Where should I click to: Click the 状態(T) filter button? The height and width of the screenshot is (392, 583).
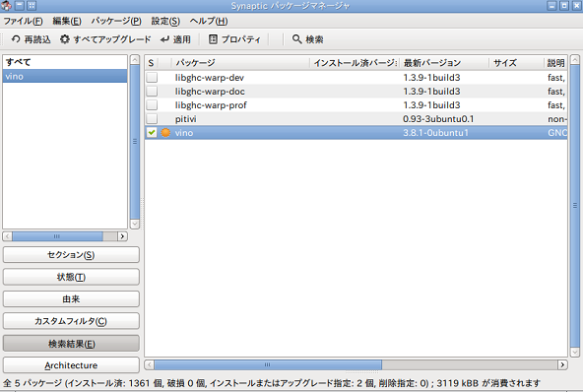(x=71, y=277)
